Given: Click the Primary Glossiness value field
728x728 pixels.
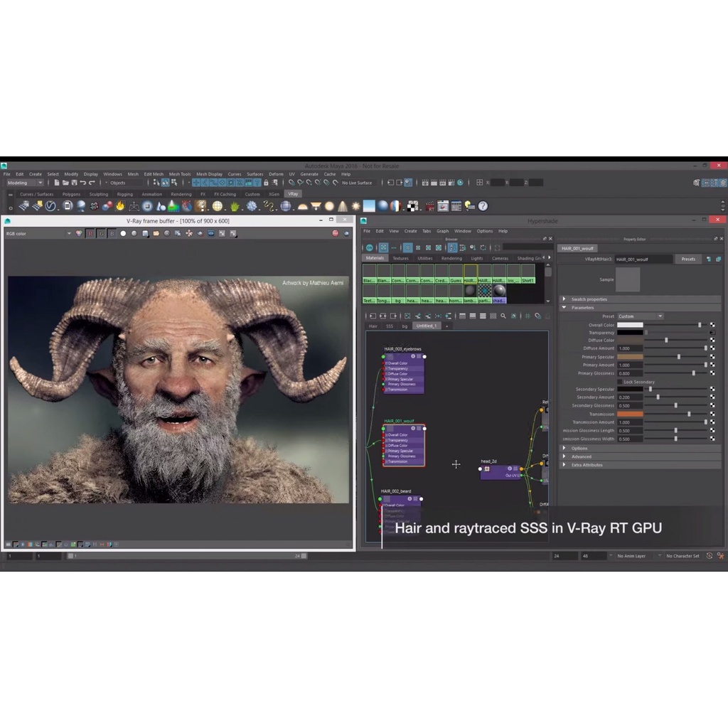Looking at the screenshot, I should [x=629, y=373].
